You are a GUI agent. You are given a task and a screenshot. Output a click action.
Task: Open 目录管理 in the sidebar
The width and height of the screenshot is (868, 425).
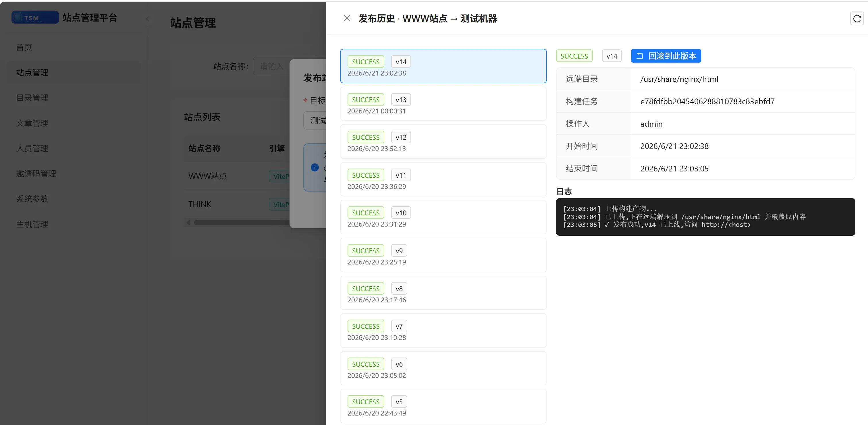point(32,98)
